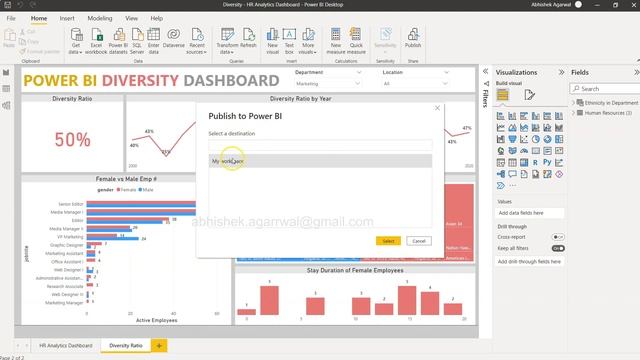
Task: Click the 50% Diversity Ratio card
Action: point(72,140)
